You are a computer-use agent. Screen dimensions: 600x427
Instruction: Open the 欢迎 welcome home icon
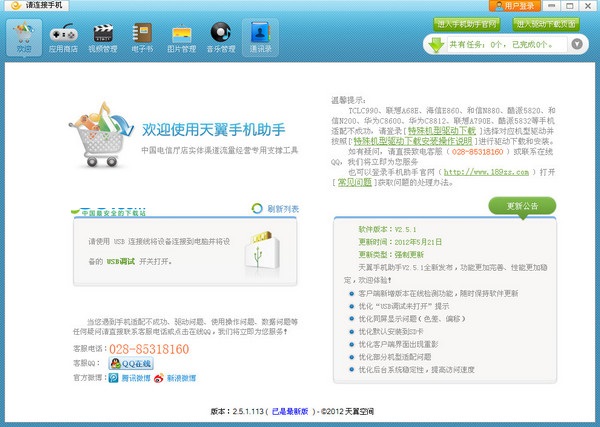(23, 37)
